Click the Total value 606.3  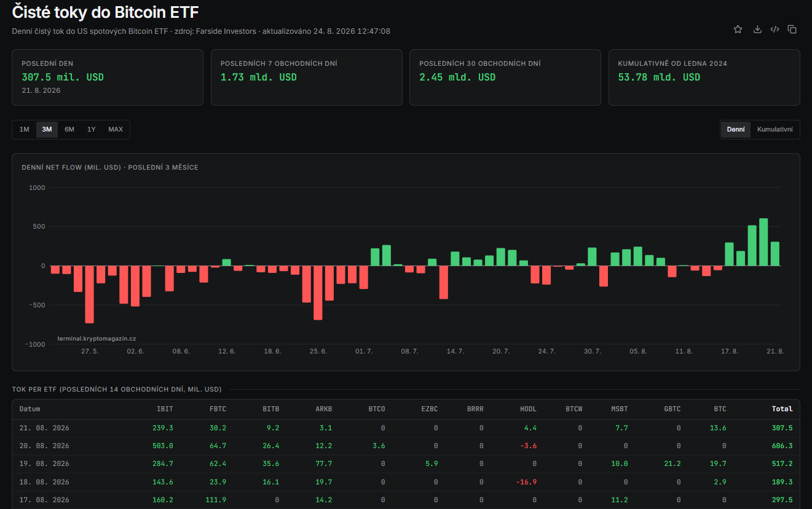coord(782,446)
